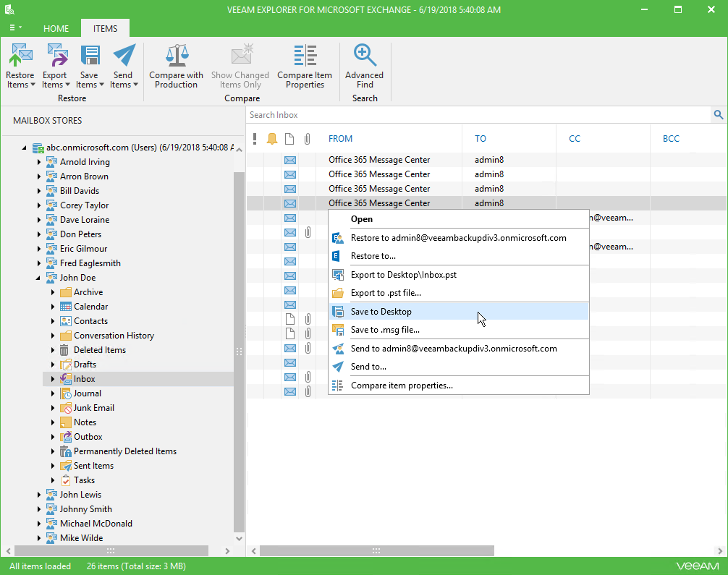Click the Sent Items folder icon
This screenshot has height=575, width=728.
tap(66, 466)
